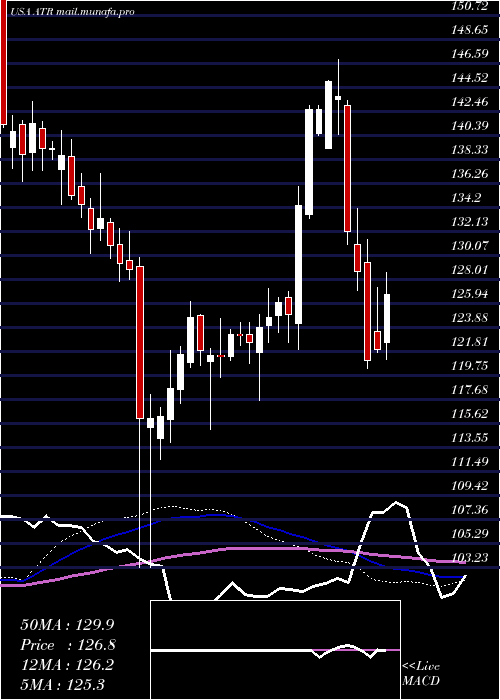
Task: Select the 134.2 price axis label
Action: coord(467,198)
